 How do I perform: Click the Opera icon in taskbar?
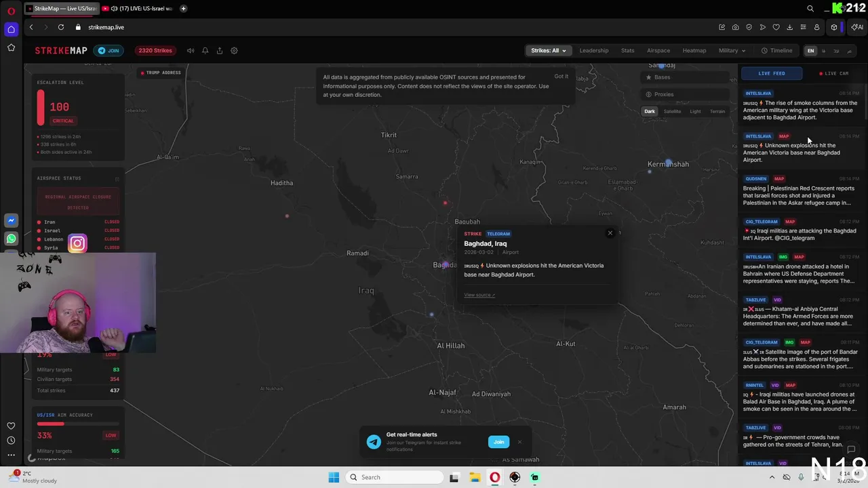coord(494,477)
